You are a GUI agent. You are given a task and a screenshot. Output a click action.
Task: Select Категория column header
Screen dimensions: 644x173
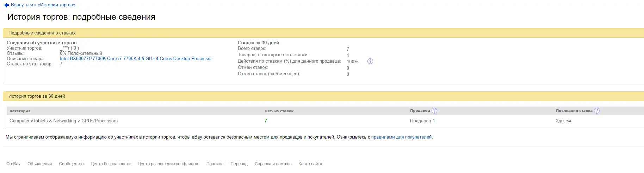[x=20, y=111]
